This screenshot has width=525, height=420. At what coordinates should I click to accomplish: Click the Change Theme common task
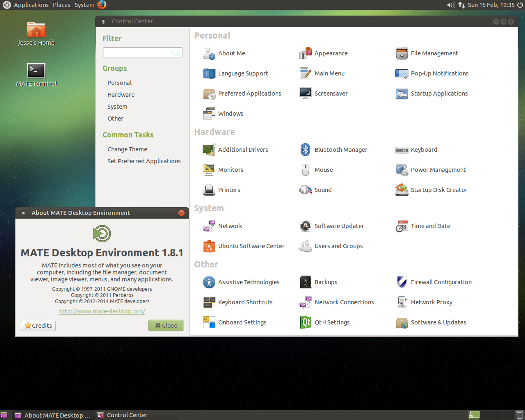[x=127, y=149]
